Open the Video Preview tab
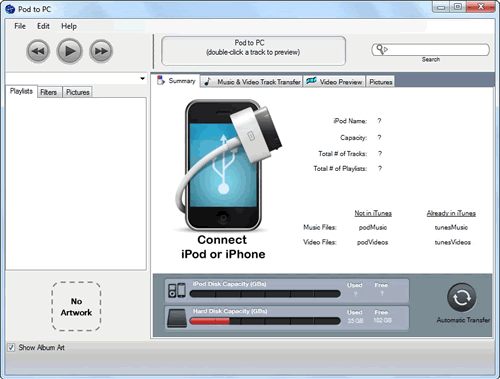500x379 pixels. pyautogui.click(x=334, y=82)
